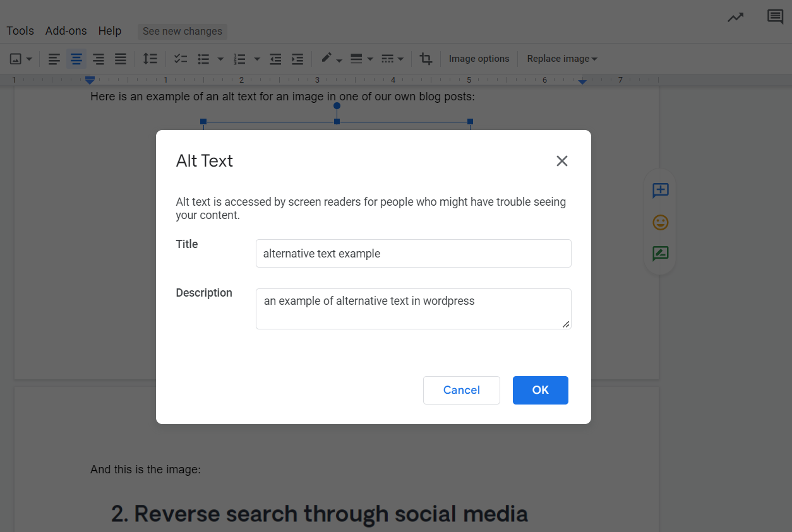The height and width of the screenshot is (532, 792).
Task: Increase the indent
Action: (x=297, y=59)
